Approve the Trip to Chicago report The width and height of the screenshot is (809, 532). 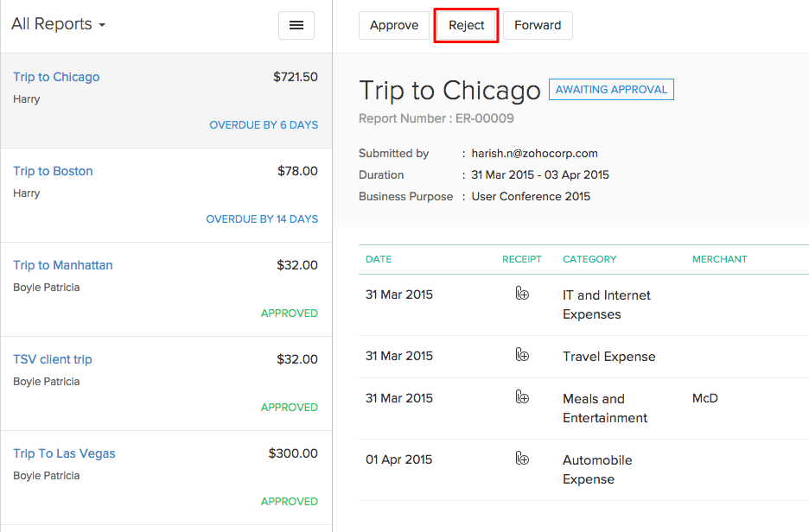click(394, 26)
